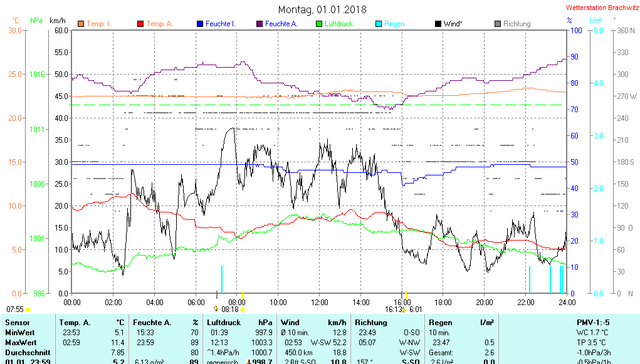Click the Feuchte A. legend label
The height and width of the screenshot is (364, 640).
tap(281, 24)
